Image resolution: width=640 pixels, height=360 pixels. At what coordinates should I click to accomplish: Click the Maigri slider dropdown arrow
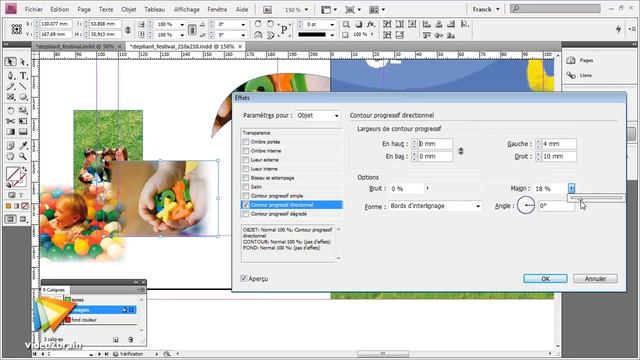point(571,188)
